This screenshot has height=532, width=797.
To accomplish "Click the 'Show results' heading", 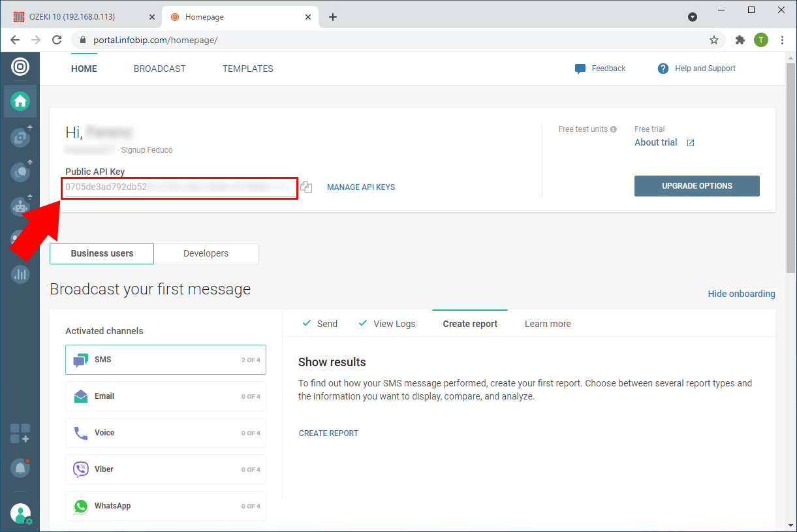I will 332,362.
